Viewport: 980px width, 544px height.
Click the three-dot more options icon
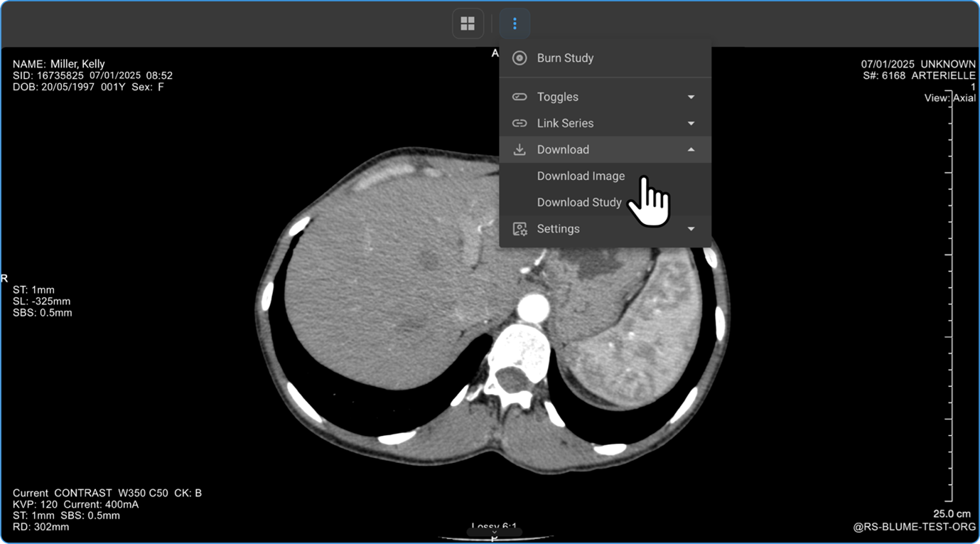[515, 23]
